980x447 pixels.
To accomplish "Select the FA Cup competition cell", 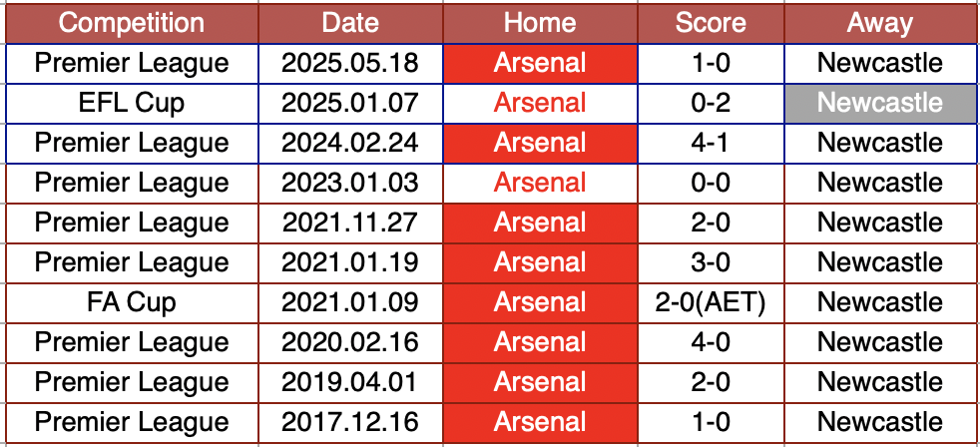I will 131,302.
